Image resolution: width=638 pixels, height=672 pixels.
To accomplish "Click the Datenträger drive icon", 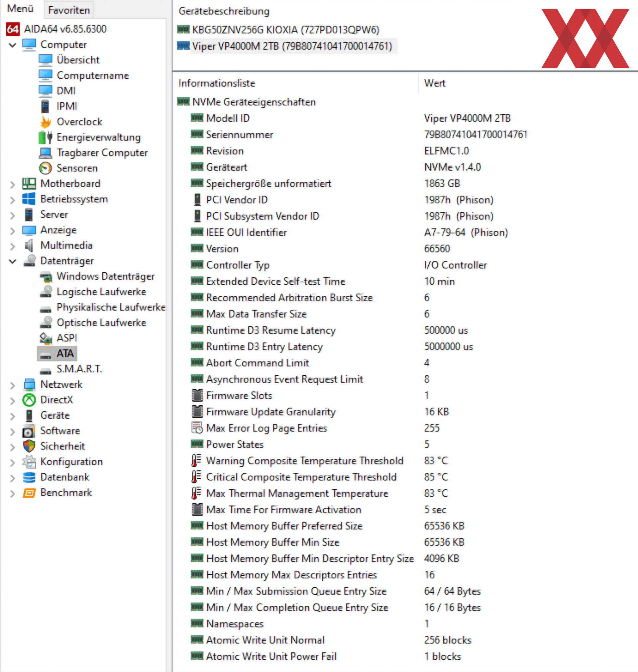I will pos(30,261).
